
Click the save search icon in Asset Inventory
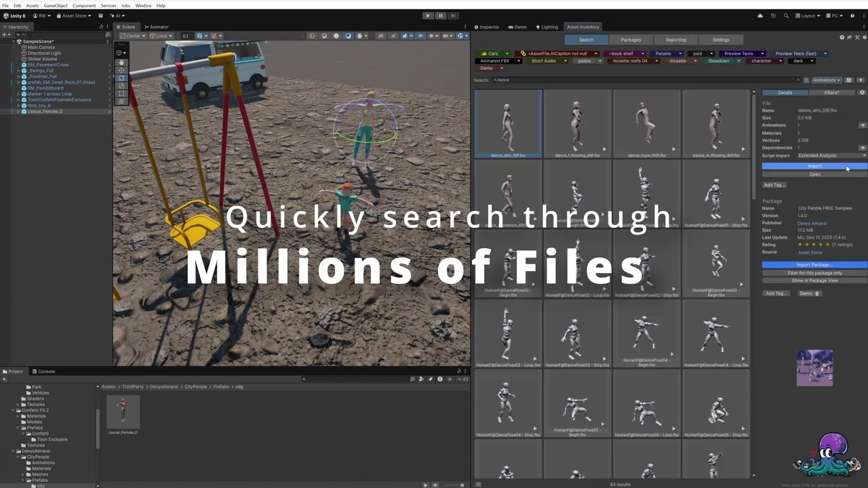pyautogui.click(x=848, y=80)
